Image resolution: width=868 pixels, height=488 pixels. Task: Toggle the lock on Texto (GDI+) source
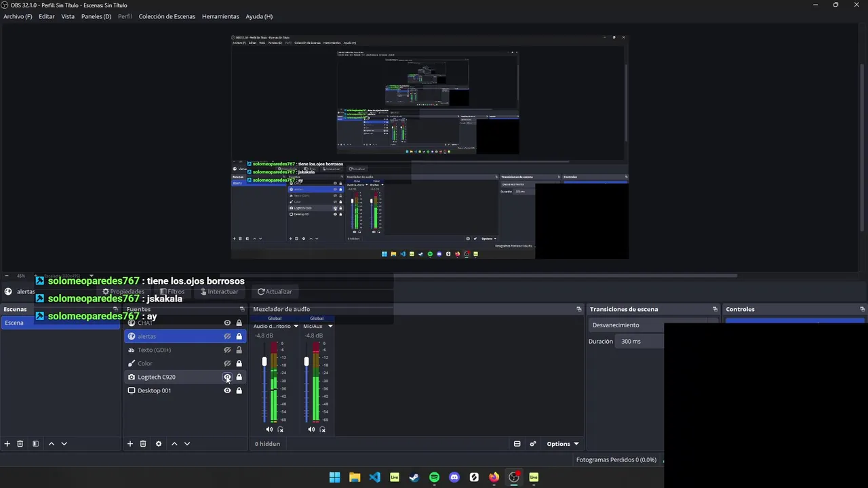(239, 350)
